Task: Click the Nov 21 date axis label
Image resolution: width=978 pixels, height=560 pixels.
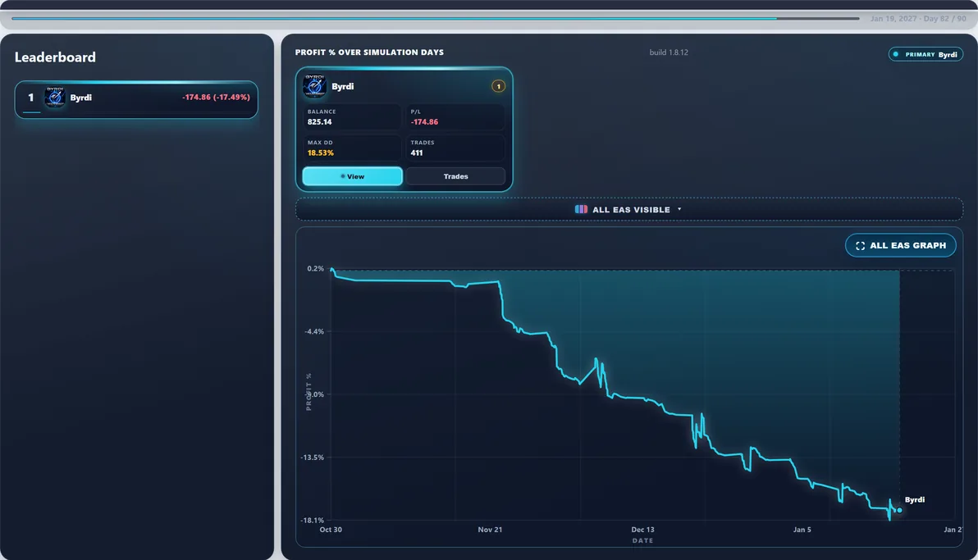Action: 490,530
